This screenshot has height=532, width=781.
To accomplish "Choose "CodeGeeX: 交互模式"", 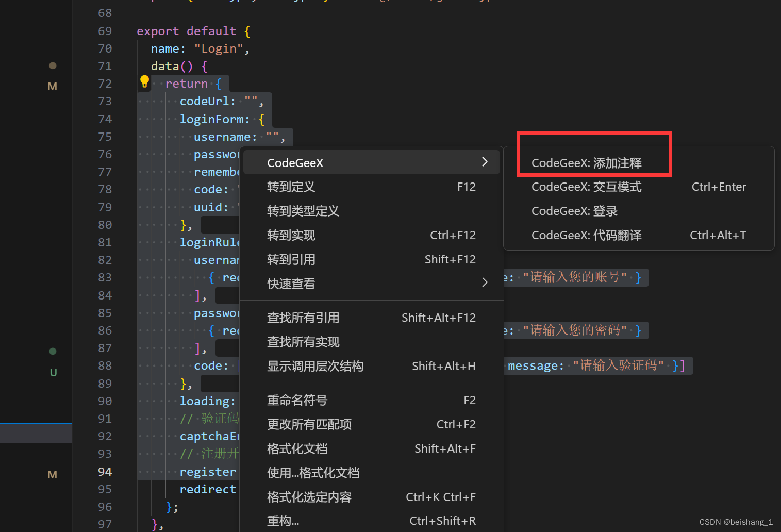I will pos(586,187).
